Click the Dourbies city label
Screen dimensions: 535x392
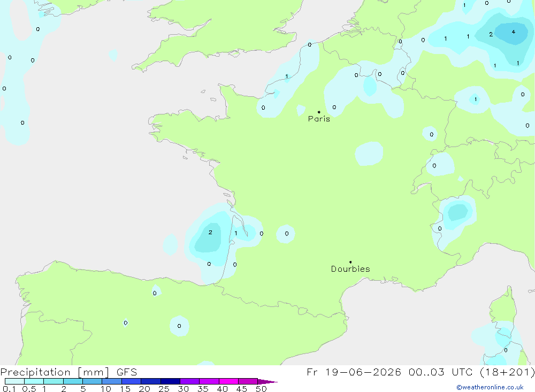click(350, 269)
